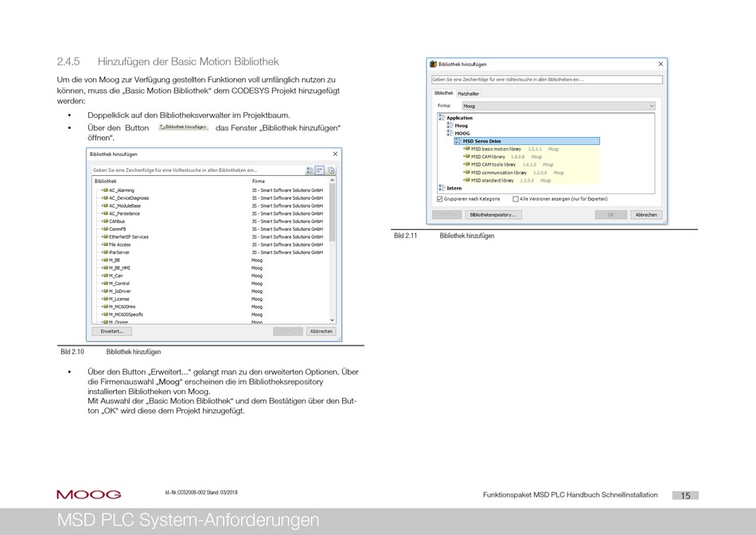Click group-by-category icon beside search in Bild 2.10
Image resolution: width=756 pixels, height=535 pixels.
[x=310, y=170]
